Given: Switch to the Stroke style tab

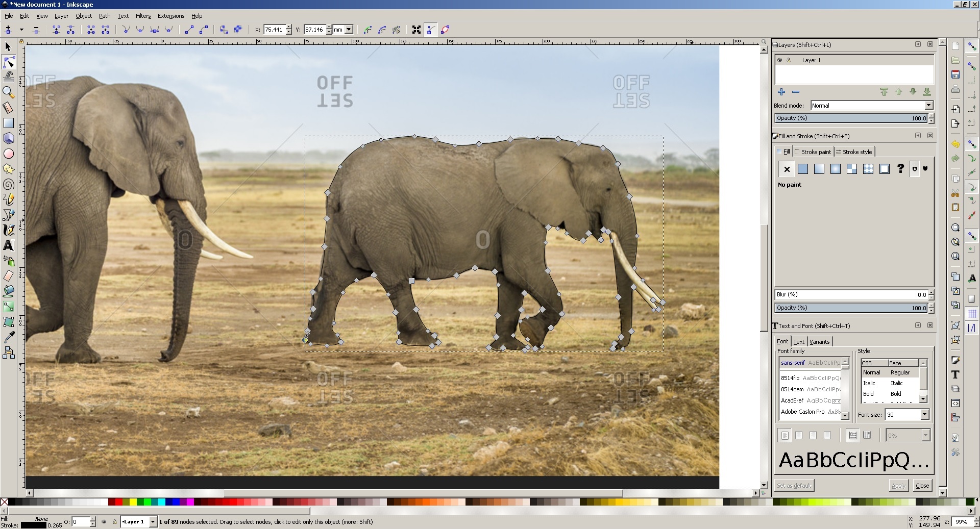Looking at the screenshot, I should click(x=854, y=152).
